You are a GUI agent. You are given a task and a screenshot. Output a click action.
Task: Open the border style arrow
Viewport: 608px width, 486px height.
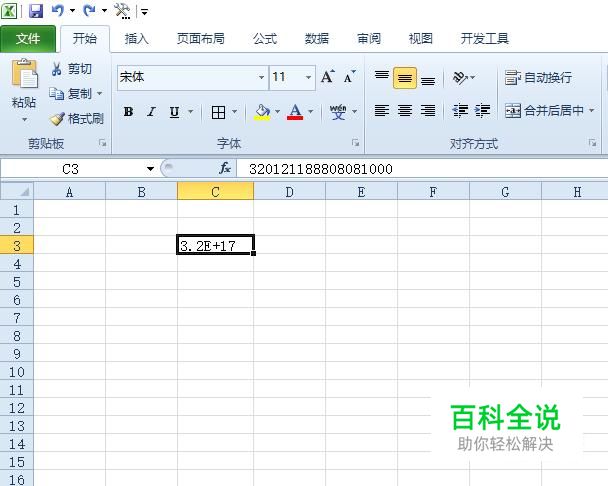coord(234,112)
